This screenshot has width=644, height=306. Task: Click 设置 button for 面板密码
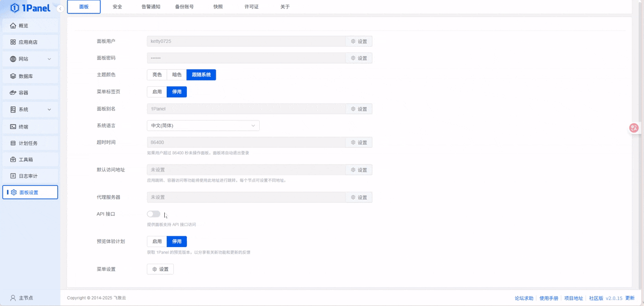point(358,58)
